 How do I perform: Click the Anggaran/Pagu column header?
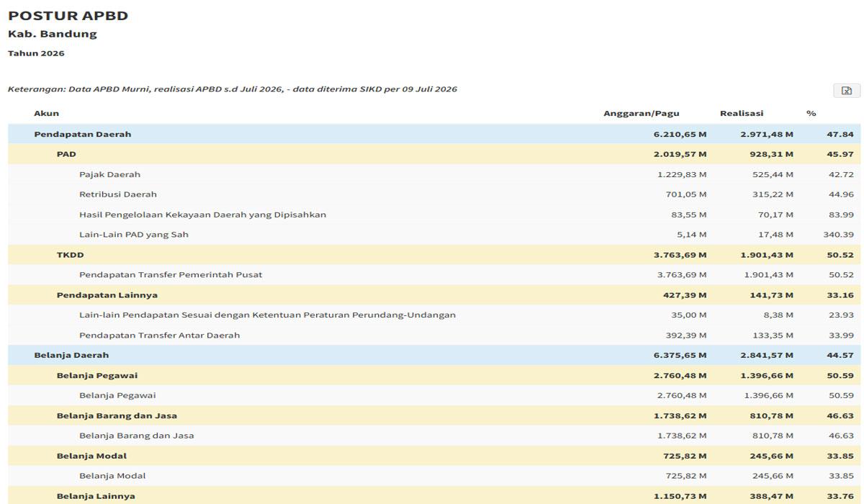(642, 113)
